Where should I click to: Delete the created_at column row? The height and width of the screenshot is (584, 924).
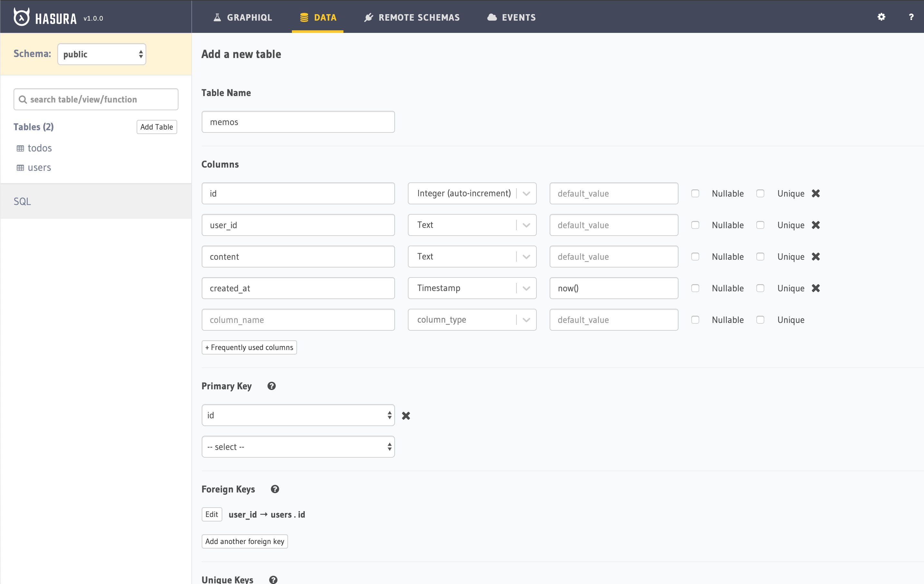(816, 288)
